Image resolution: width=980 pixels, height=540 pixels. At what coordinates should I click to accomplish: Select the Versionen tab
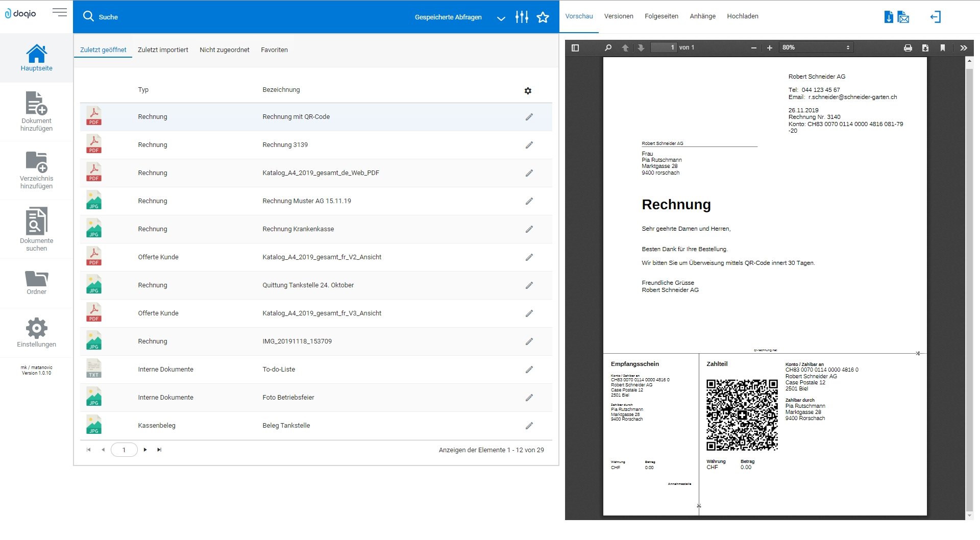click(619, 16)
